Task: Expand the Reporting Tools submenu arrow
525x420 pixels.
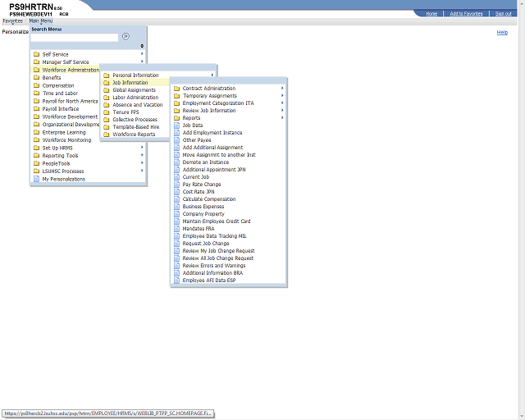Action: click(142, 155)
